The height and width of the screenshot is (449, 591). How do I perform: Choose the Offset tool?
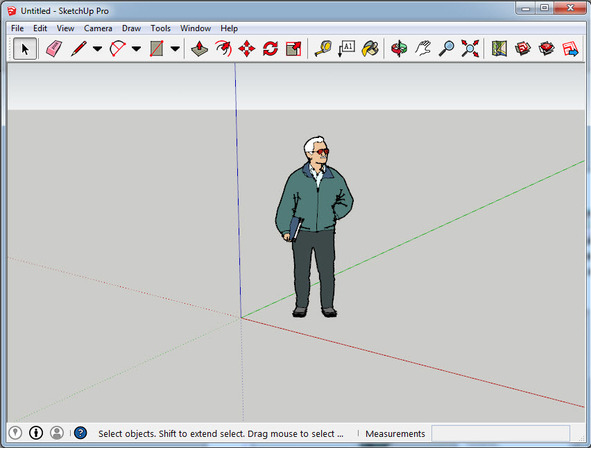(223, 49)
